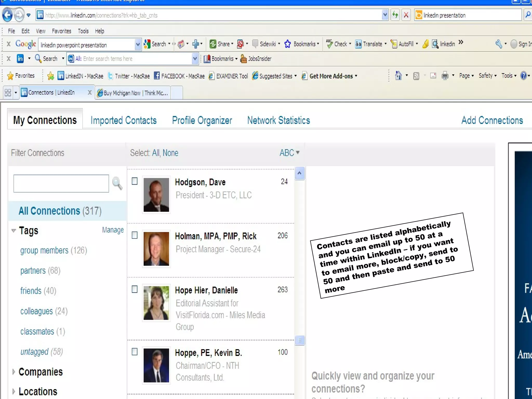Check the box beside Hodgson, Dave
The image size is (532, 399).
click(135, 181)
